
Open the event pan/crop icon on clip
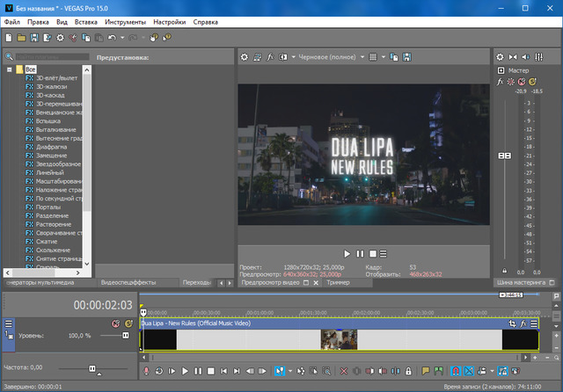pos(513,323)
